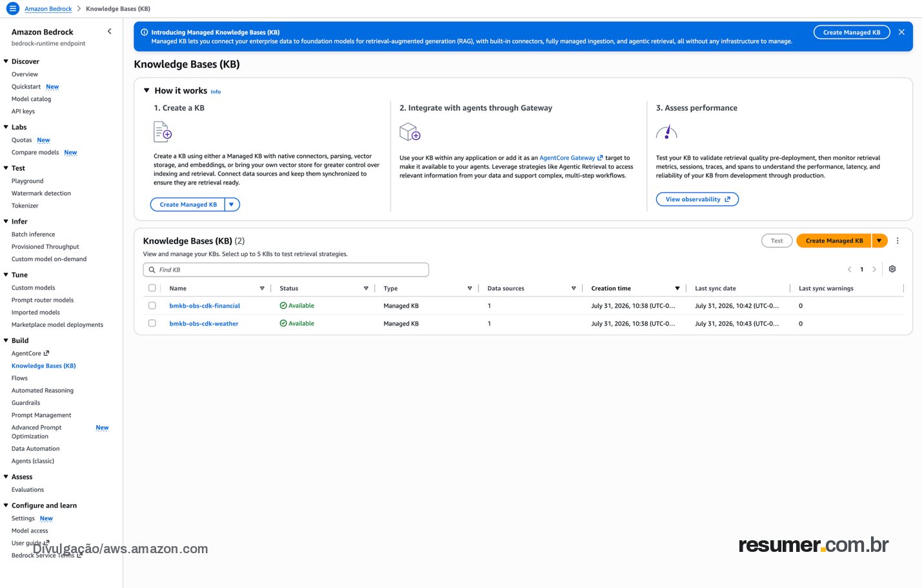Tick the bmkb-obs-cdk-financial row checkbox
The image size is (922, 588).
pyautogui.click(x=152, y=306)
